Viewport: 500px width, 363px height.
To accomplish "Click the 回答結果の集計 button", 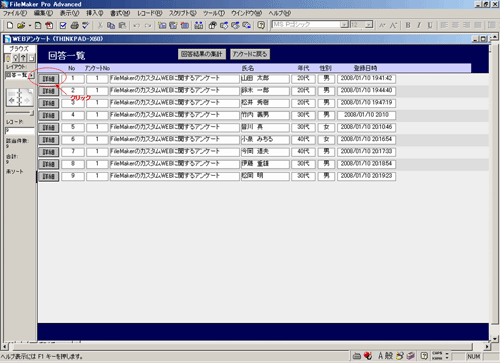I will [x=202, y=54].
